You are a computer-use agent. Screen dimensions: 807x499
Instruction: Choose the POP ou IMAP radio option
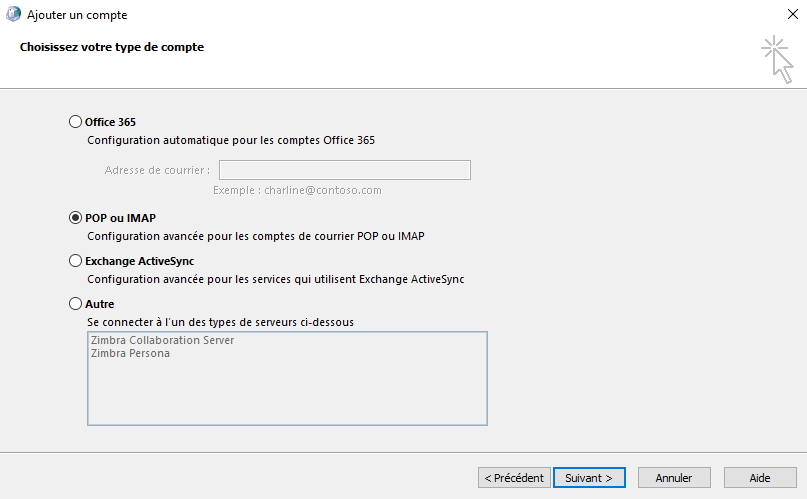tap(75, 218)
